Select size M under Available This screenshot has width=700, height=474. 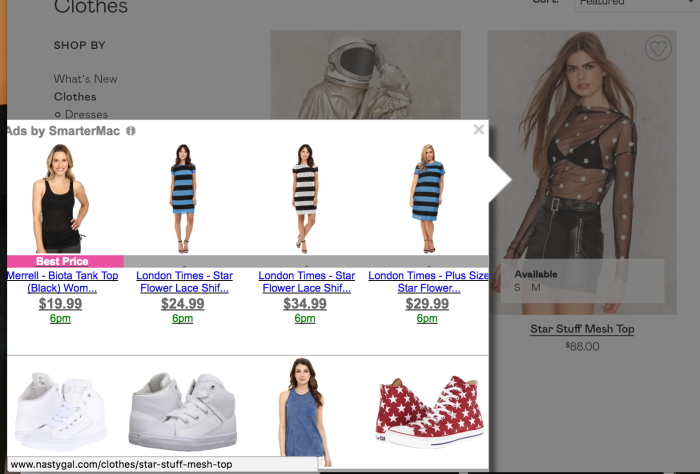click(x=536, y=288)
